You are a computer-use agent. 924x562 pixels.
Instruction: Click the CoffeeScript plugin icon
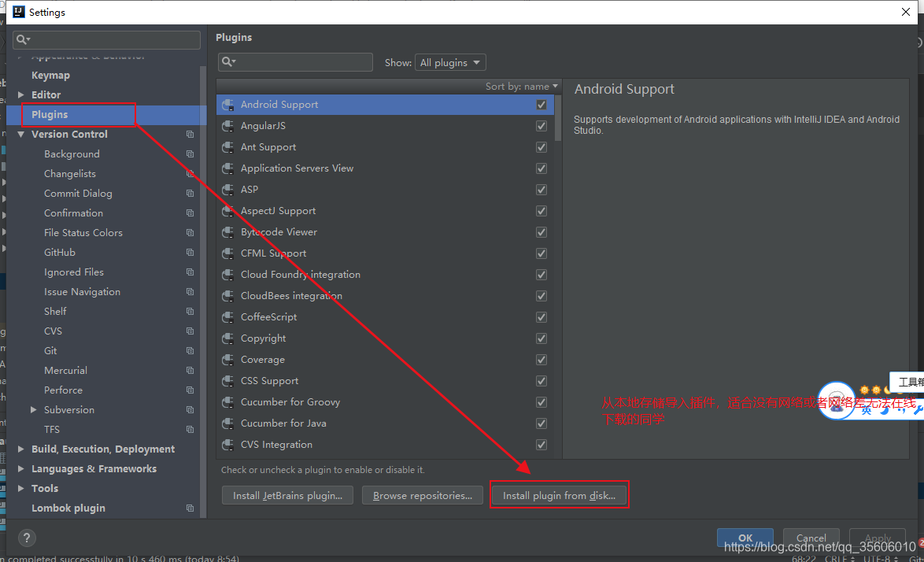click(x=228, y=317)
